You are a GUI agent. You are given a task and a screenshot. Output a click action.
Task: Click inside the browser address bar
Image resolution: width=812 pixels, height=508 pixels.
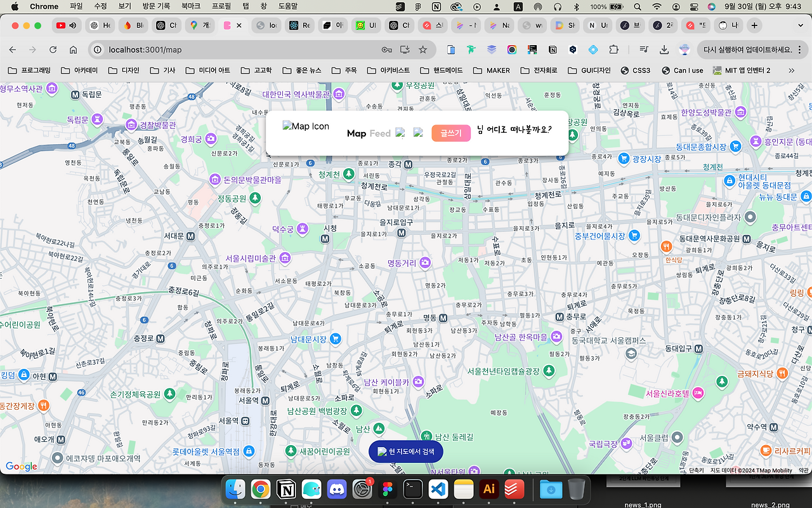[x=254, y=49]
